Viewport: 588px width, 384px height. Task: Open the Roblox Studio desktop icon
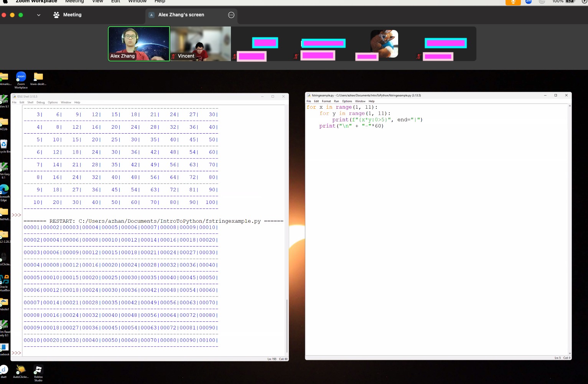(x=38, y=373)
